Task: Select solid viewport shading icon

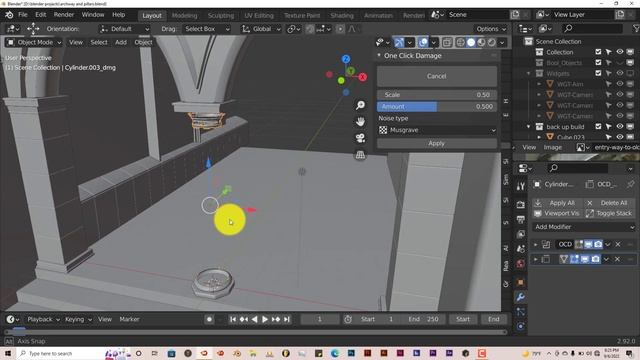Action: click(471, 42)
